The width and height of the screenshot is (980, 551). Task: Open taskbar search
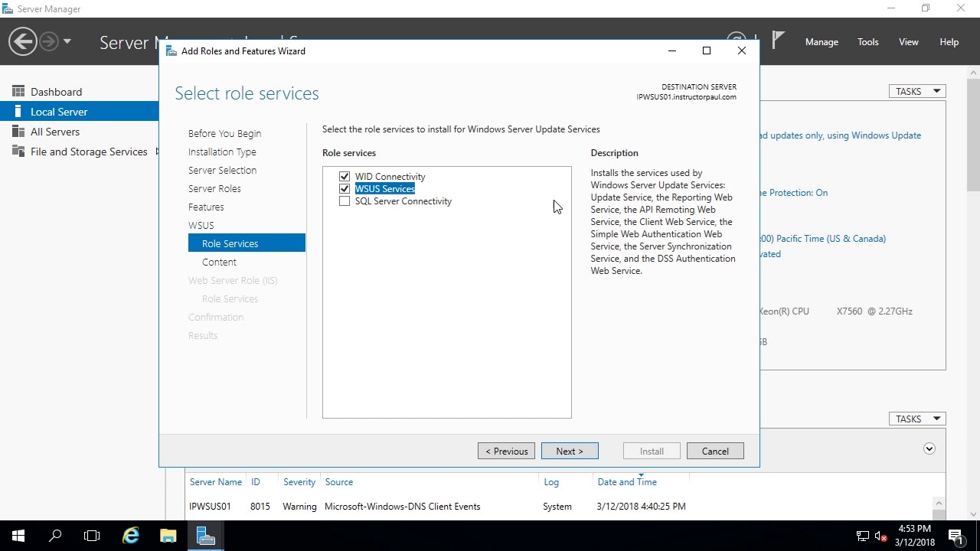pyautogui.click(x=55, y=536)
